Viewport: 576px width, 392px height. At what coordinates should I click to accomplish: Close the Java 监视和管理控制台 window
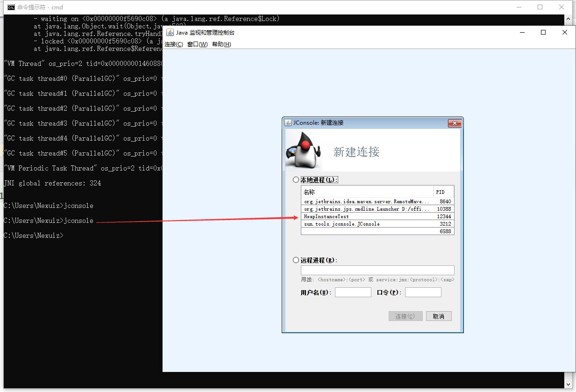pyautogui.click(x=565, y=32)
